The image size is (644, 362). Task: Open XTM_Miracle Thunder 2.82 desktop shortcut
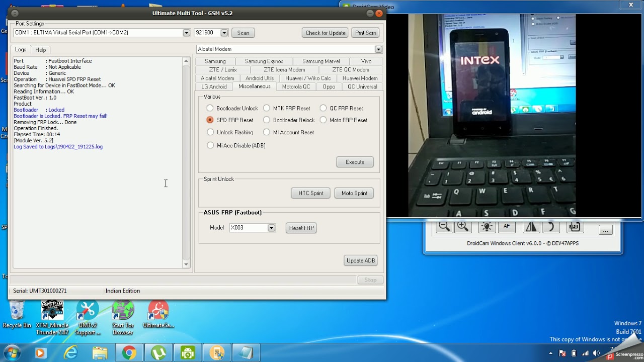[x=52, y=318]
